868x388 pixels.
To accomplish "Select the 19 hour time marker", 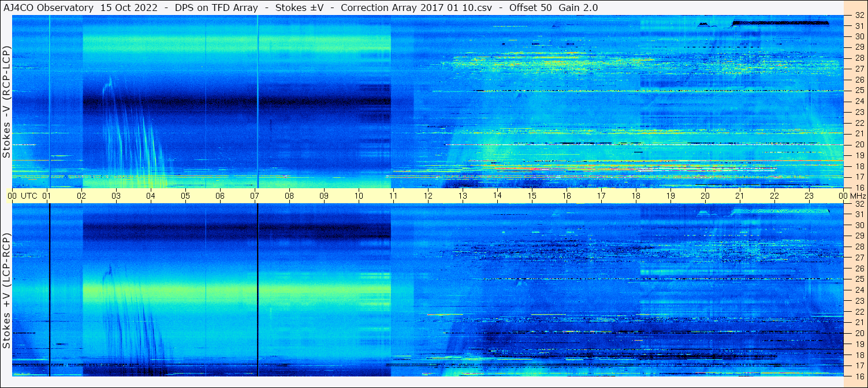I will click(670, 196).
